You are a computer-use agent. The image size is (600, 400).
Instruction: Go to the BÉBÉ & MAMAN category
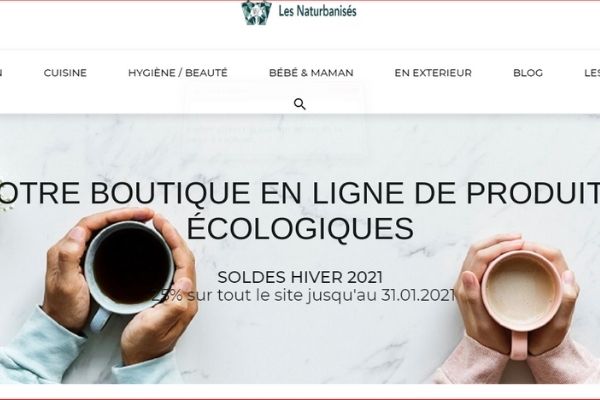click(311, 73)
